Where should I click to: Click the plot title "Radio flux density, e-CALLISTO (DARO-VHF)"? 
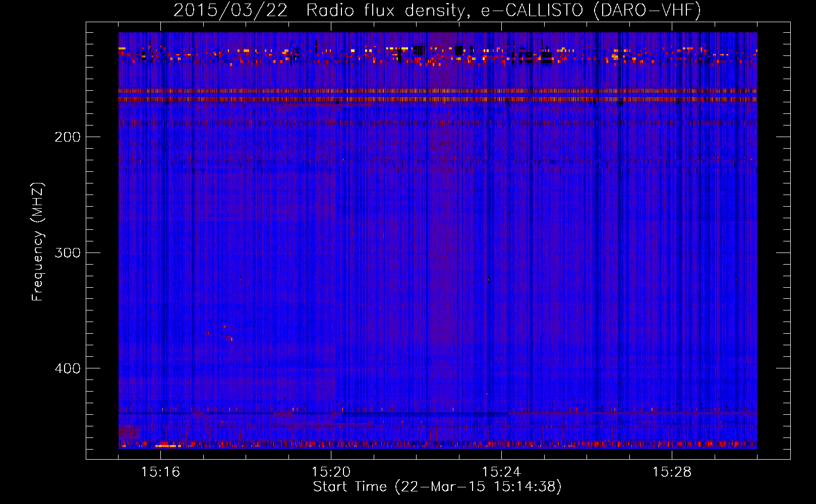click(x=503, y=10)
